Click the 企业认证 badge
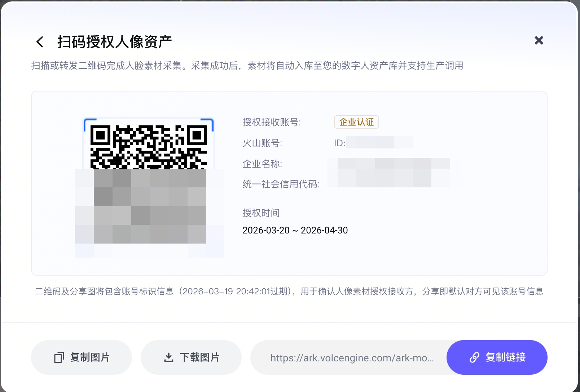 pyautogui.click(x=356, y=122)
